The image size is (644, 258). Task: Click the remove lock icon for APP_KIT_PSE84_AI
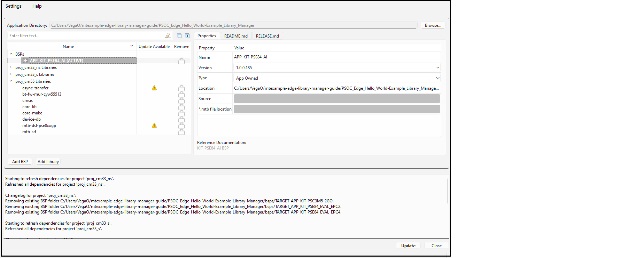tap(181, 61)
